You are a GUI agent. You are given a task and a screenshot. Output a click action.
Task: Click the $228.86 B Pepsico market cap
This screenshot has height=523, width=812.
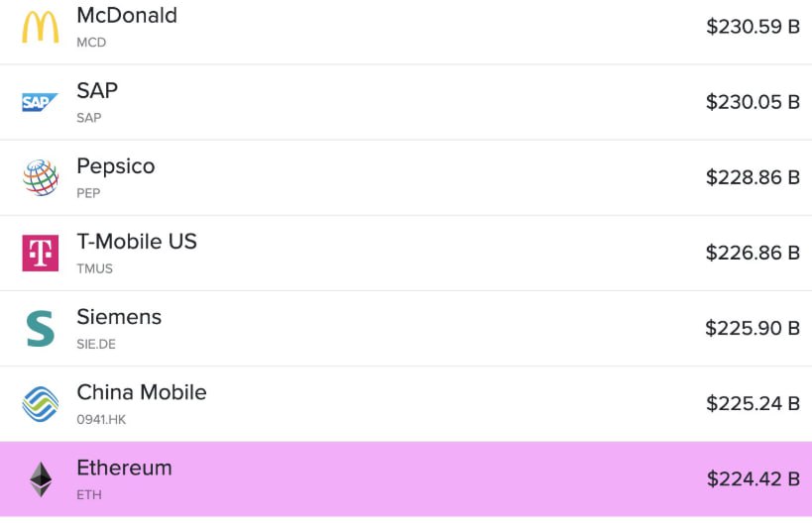tap(753, 177)
